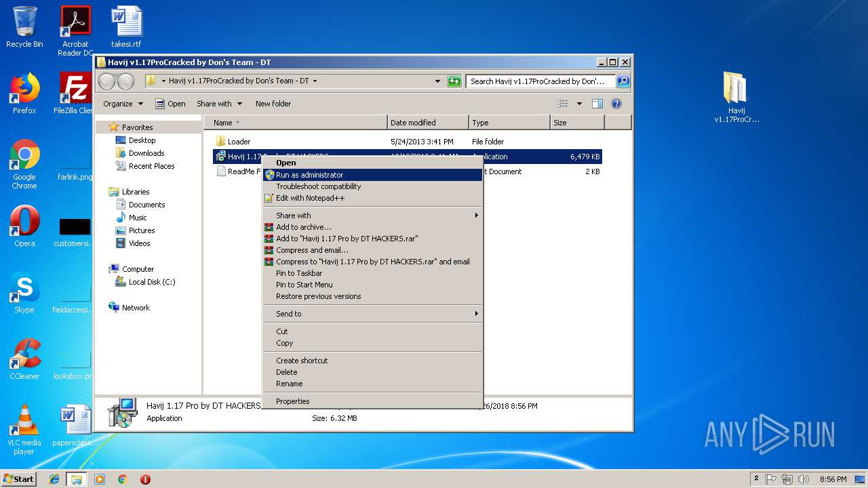Launch the Firefox desktop shortcut

click(24, 94)
